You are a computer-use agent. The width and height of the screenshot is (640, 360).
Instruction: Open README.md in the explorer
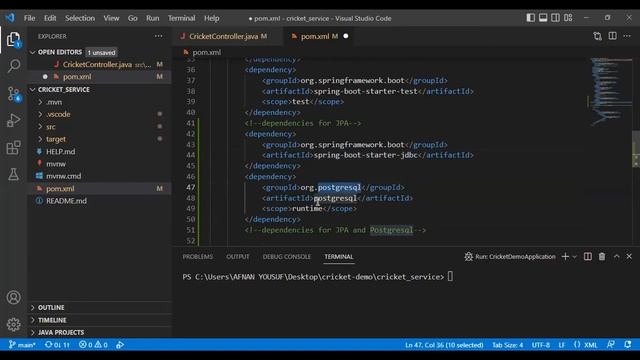(66, 201)
